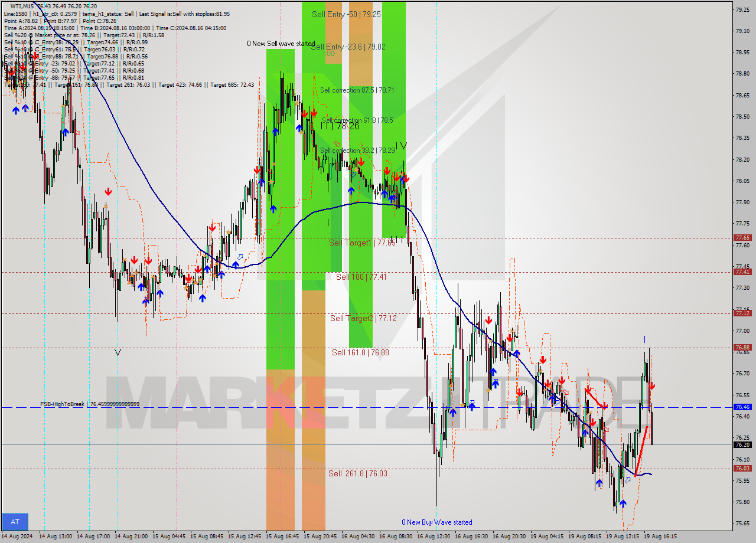756x543 pixels.
Task: Click the '| | | 78.26' point label
Action: point(340,126)
